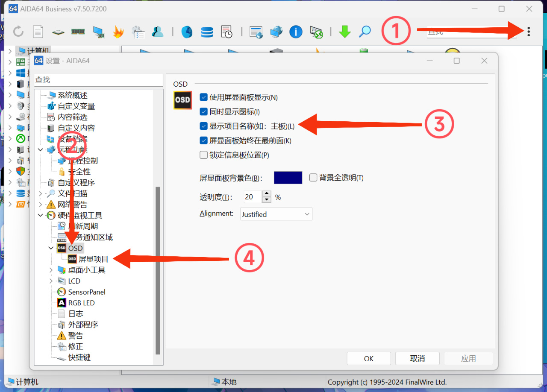The width and height of the screenshot is (547, 392).
Task: Select 系统概述 in the settings tree
Action: click(x=72, y=95)
